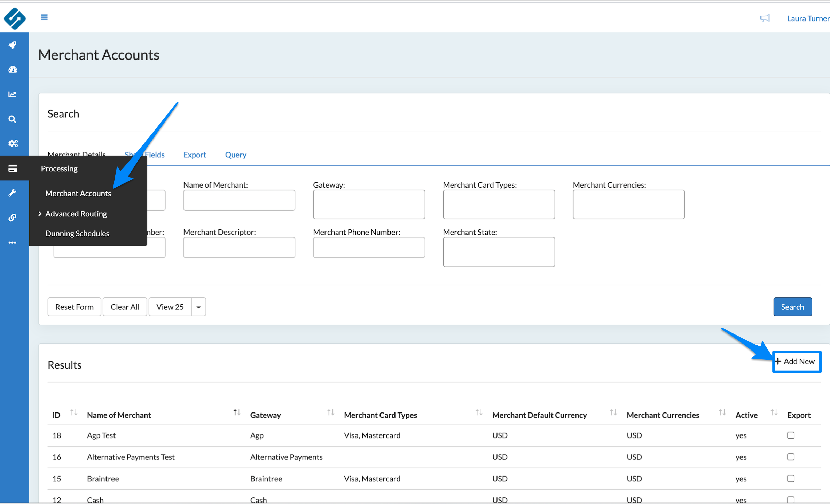Screen dimensions: 830x504
Task: Click the magnifier search sidebar icon
Action: tap(13, 119)
